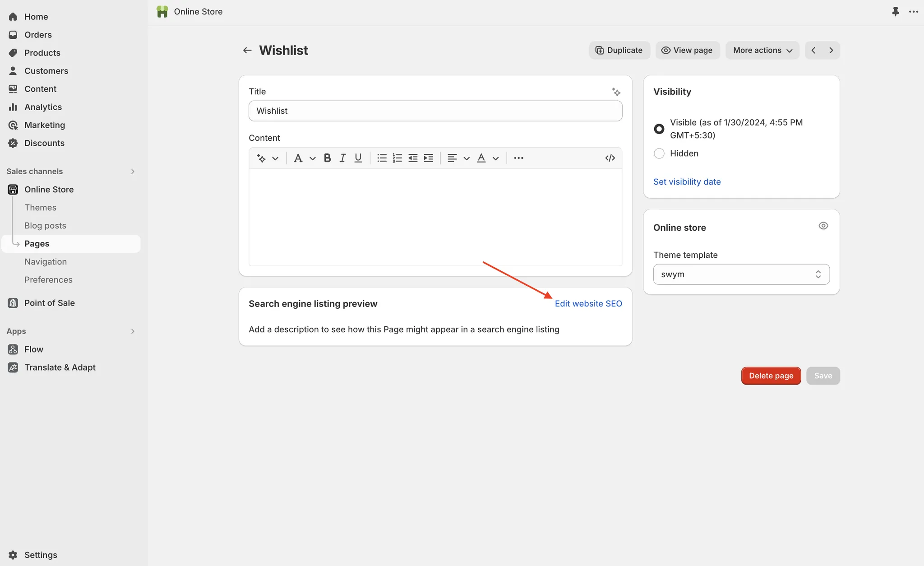Insert a numbered list

pyautogui.click(x=397, y=158)
